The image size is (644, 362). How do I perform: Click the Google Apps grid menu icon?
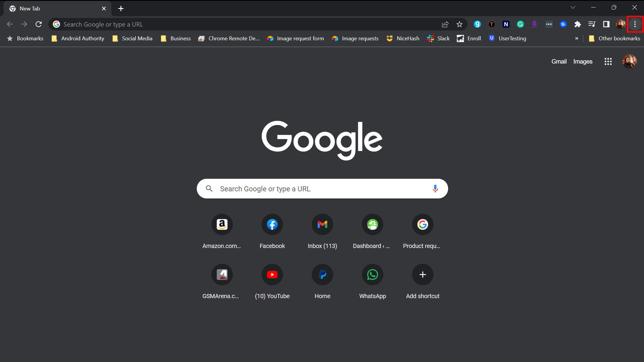point(608,61)
